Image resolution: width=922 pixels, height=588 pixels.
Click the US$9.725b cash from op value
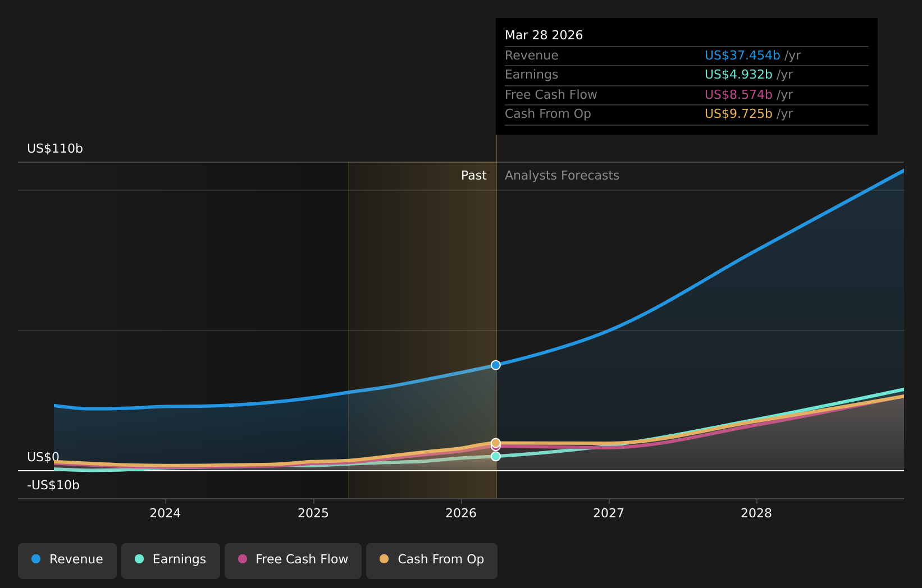[x=738, y=114]
